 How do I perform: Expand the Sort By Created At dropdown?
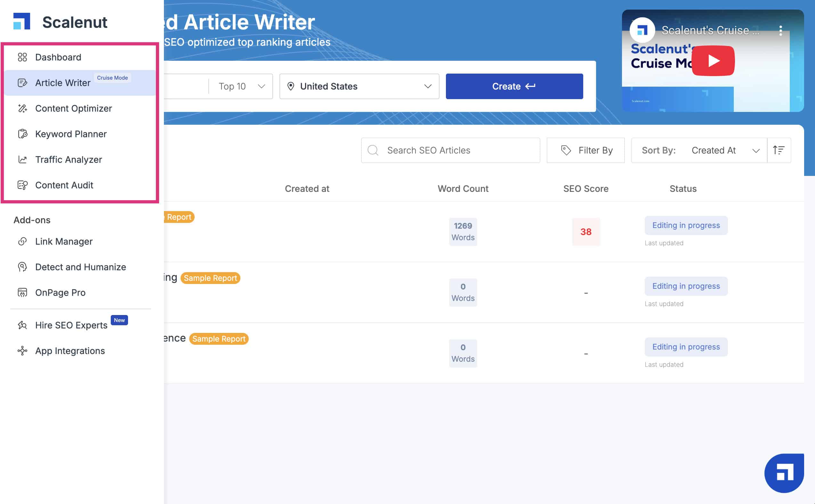(x=699, y=150)
